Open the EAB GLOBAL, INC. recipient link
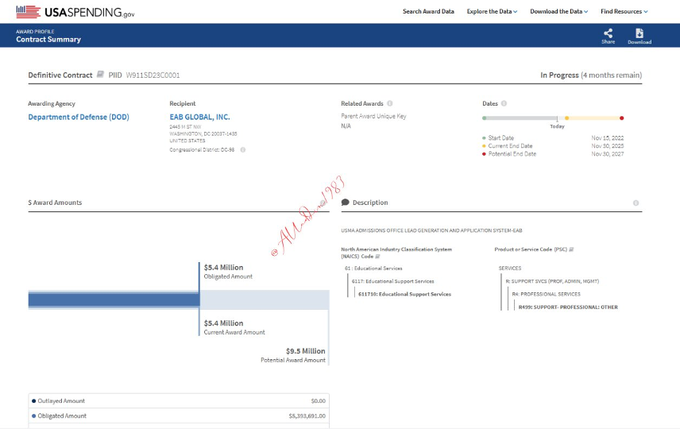The width and height of the screenshot is (680, 429). click(200, 117)
